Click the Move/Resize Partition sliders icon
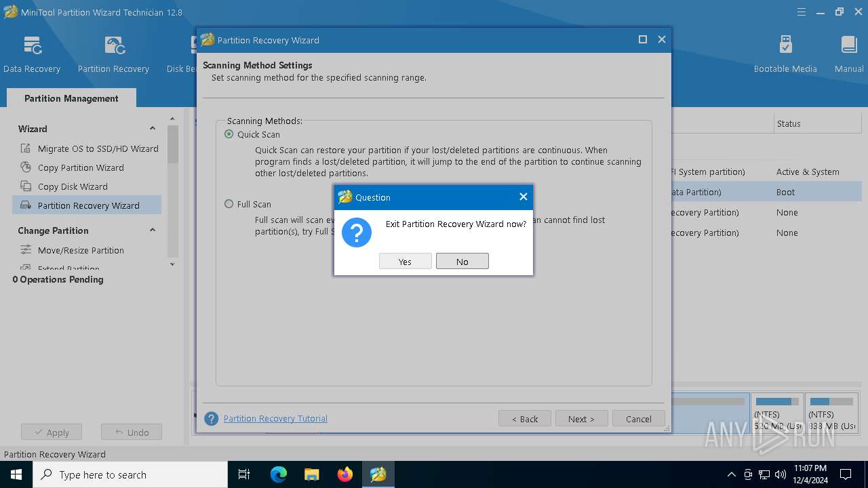Viewport: 868px width, 488px height. [x=26, y=250]
